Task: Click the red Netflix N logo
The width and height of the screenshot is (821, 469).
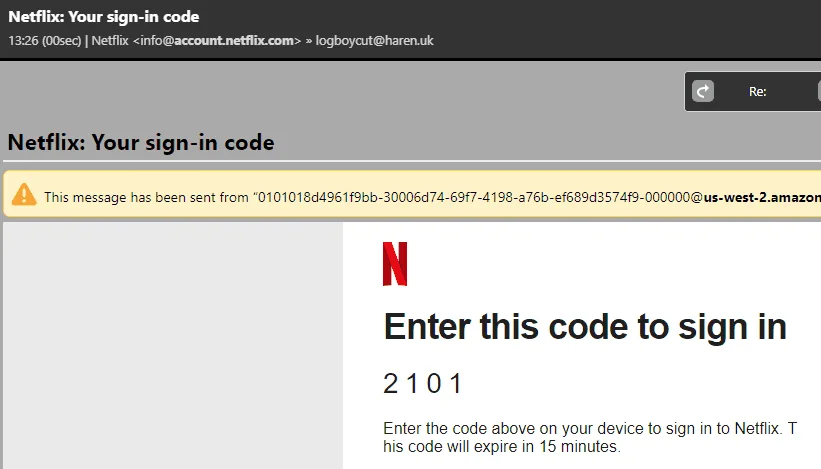Action: click(x=395, y=264)
